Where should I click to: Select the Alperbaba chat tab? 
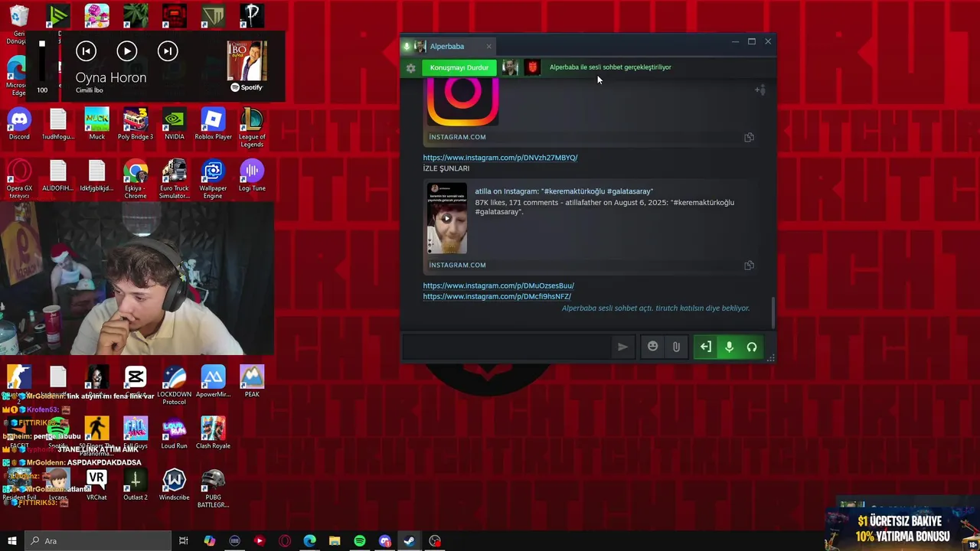point(447,47)
